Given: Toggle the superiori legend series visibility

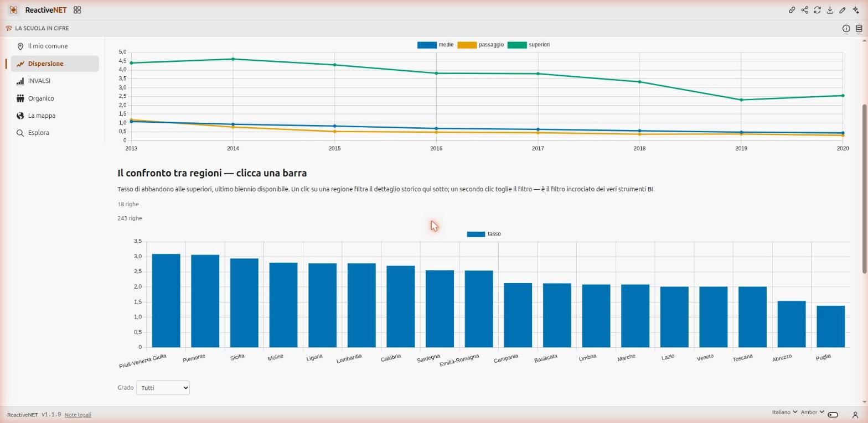Looking at the screenshot, I should coord(529,45).
